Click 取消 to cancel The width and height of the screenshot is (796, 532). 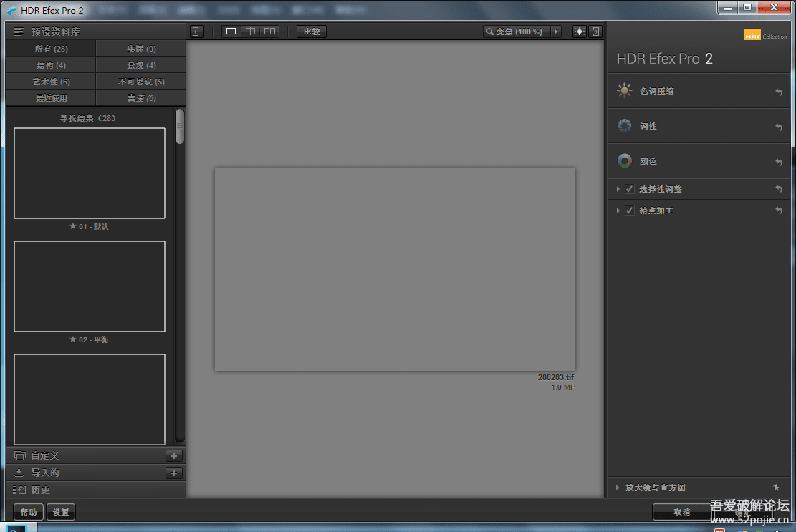coord(682,512)
